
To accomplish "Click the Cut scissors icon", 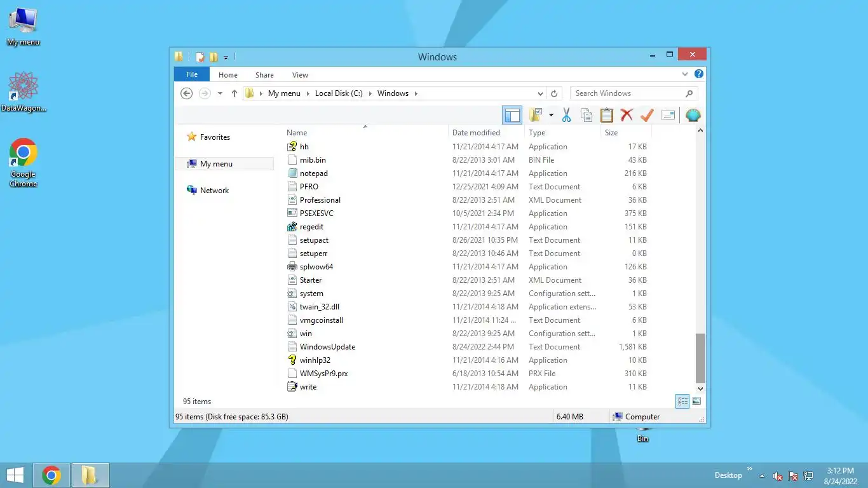I will 566,115.
